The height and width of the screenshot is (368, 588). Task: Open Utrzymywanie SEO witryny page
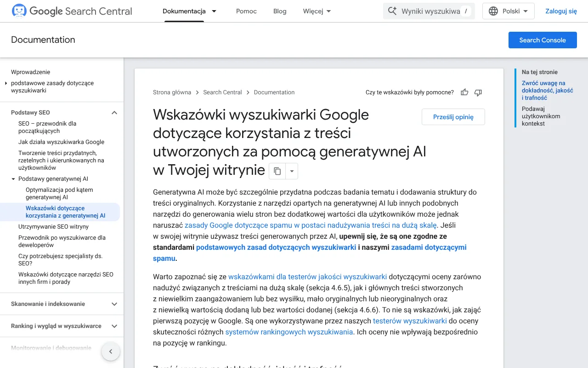click(x=54, y=227)
